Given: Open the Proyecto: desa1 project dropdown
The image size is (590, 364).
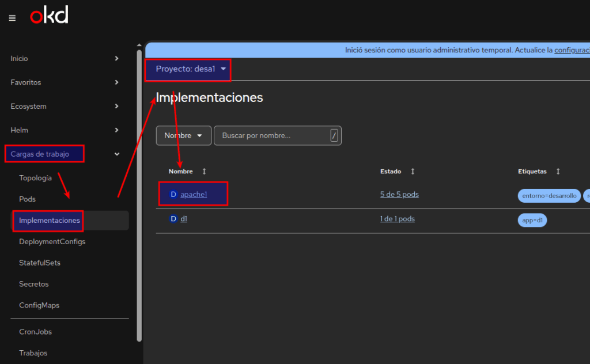Looking at the screenshot, I should (x=190, y=69).
